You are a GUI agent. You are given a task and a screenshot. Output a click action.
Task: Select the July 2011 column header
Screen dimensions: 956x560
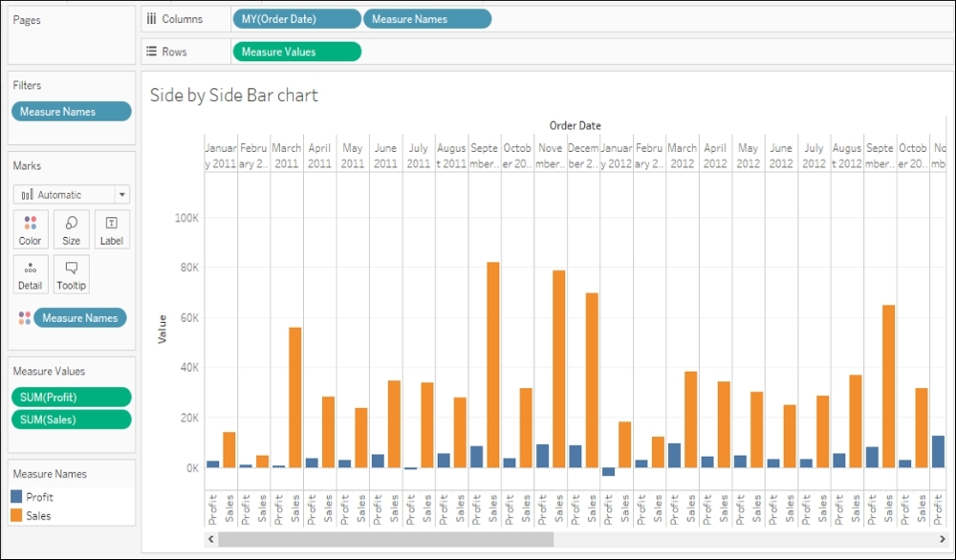click(419, 156)
